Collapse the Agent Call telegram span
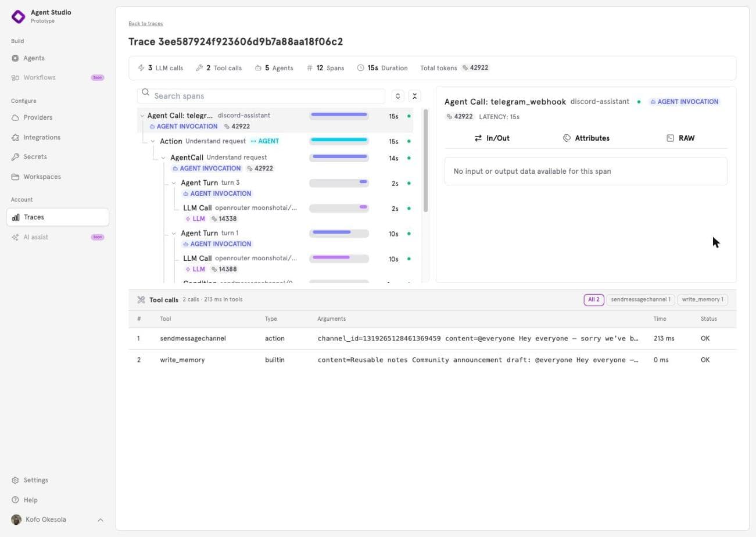Image resolution: width=756 pixels, height=537 pixels. [142, 116]
